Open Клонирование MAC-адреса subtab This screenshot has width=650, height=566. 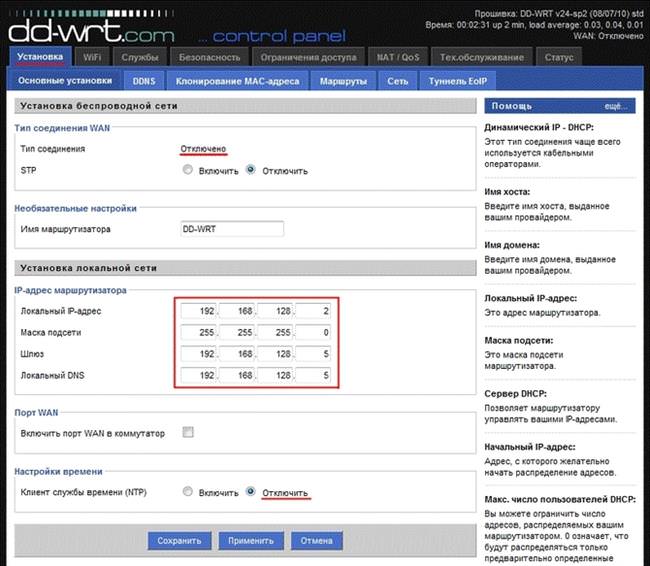click(x=238, y=81)
